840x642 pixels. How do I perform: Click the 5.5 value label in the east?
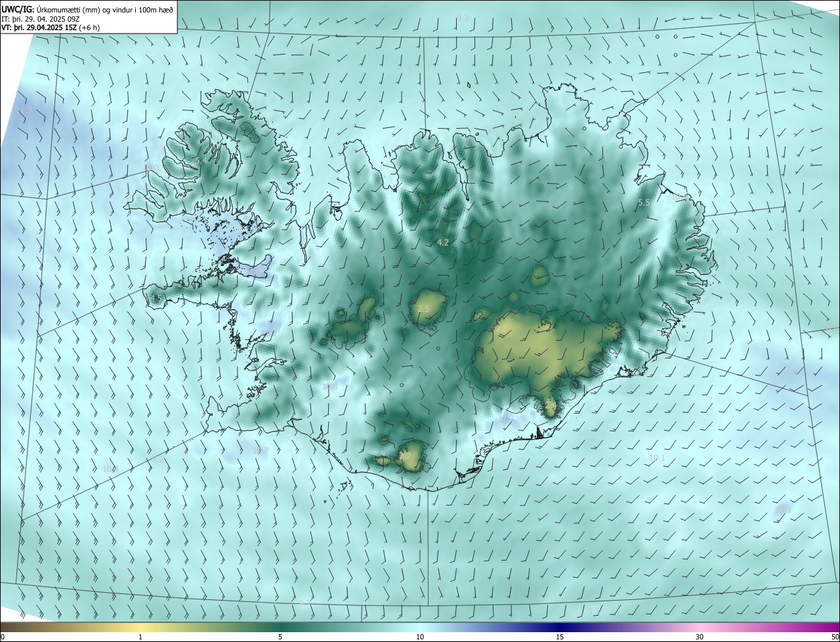644,203
